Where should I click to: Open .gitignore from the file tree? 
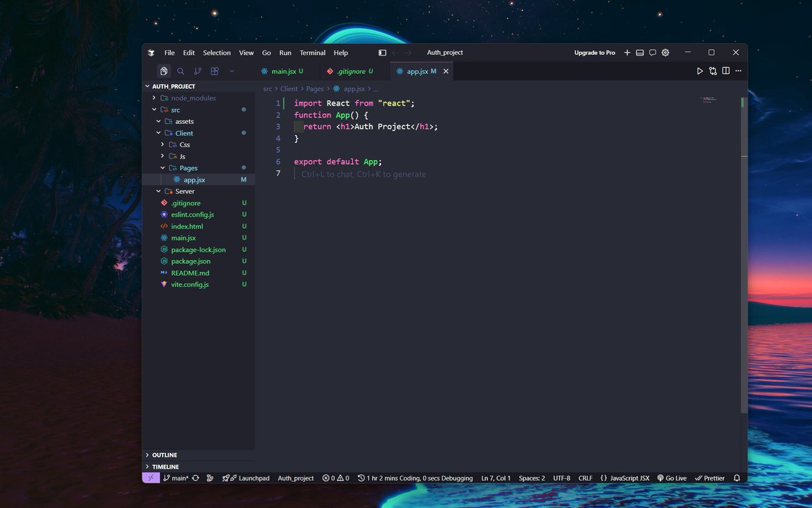pos(198,203)
